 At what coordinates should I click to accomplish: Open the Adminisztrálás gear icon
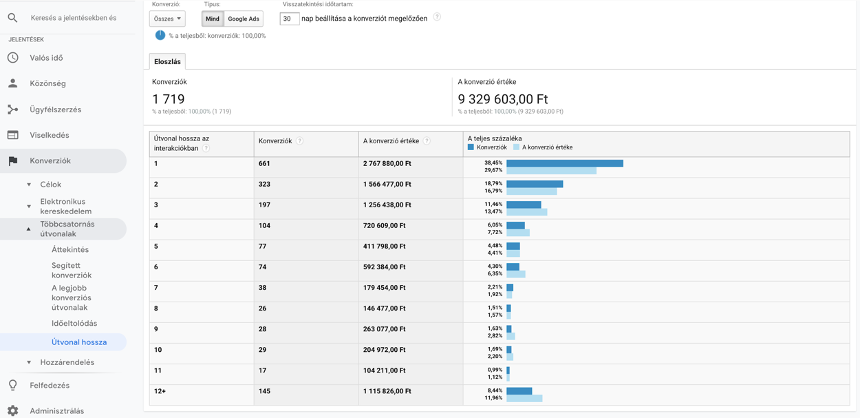13,411
